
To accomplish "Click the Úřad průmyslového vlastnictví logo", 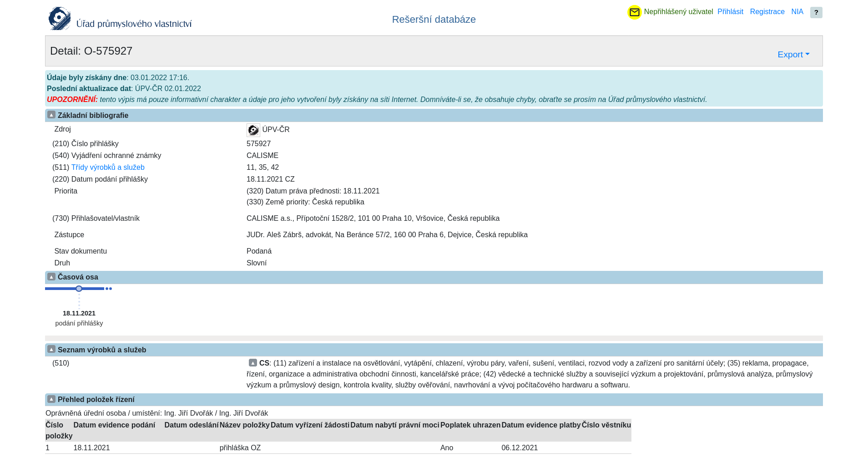I will point(121,18).
